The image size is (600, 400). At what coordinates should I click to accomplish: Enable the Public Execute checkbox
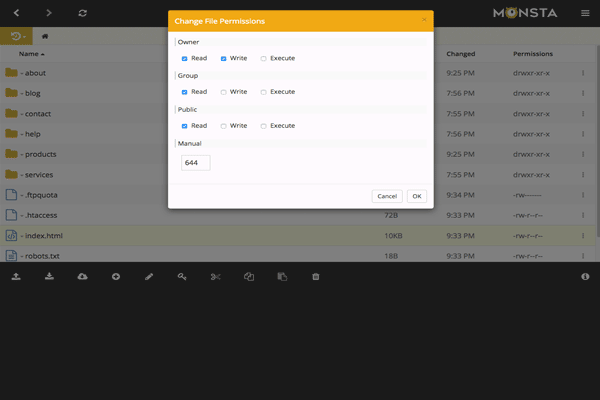coord(264,126)
